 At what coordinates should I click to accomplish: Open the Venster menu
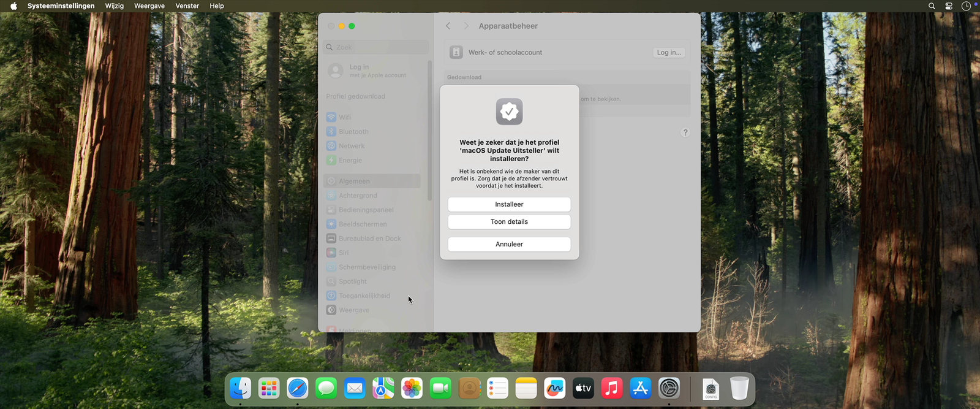187,6
